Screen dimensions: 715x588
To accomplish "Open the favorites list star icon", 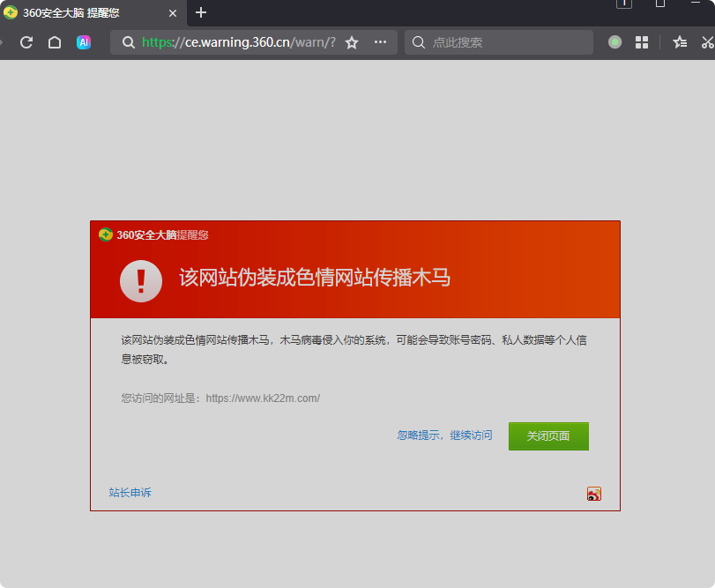I will (x=679, y=41).
